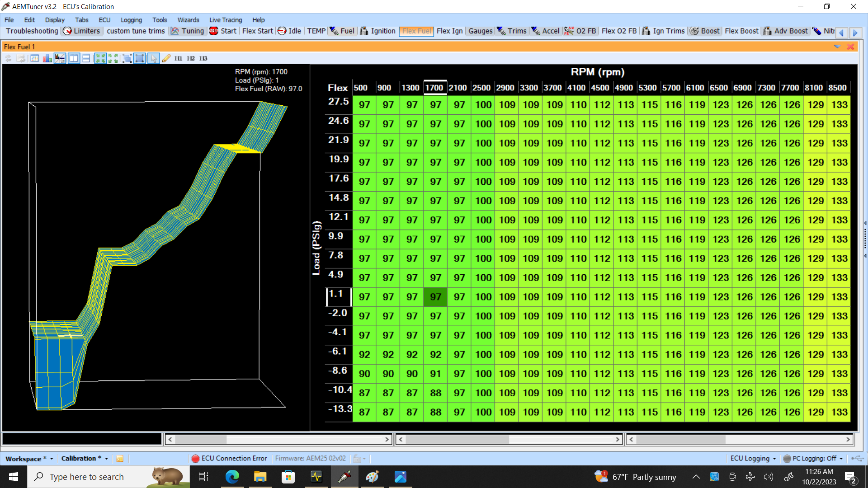Screen dimensions: 868x488
Task: Select the 1700 RPM column header
Action: pos(434,88)
